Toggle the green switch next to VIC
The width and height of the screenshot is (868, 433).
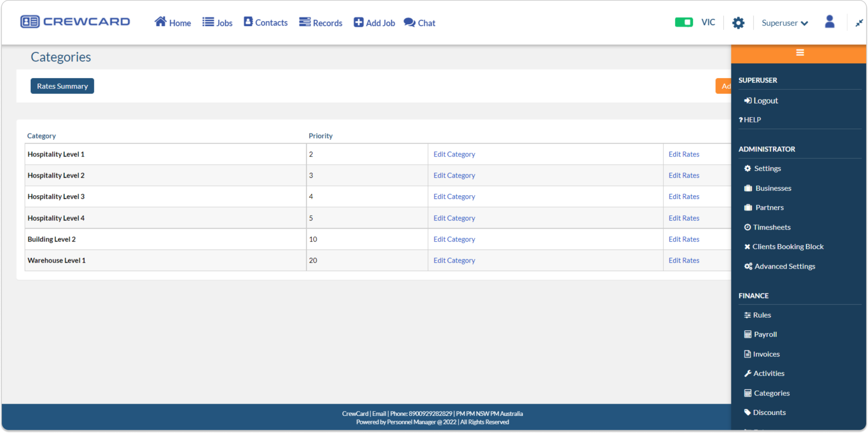tap(684, 22)
